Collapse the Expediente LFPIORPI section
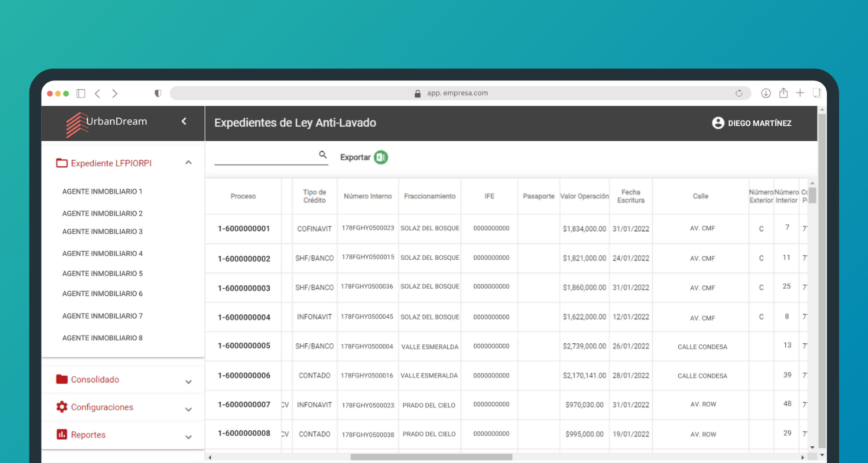Viewport: 868px width, 463px height. click(188, 163)
